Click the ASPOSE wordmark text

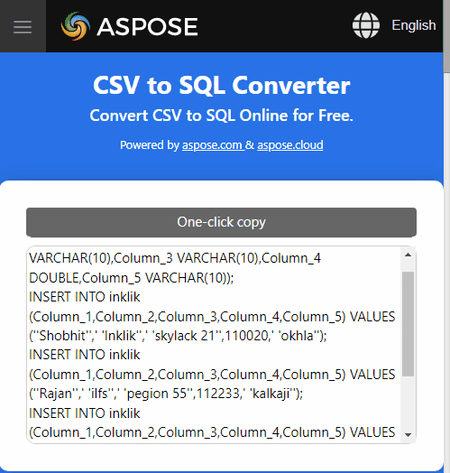click(x=147, y=27)
